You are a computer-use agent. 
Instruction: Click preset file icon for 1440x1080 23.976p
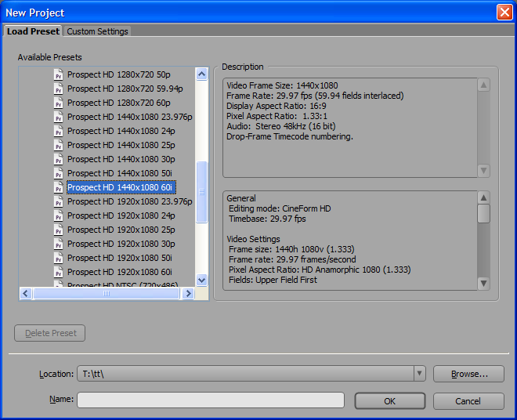(x=59, y=117)
